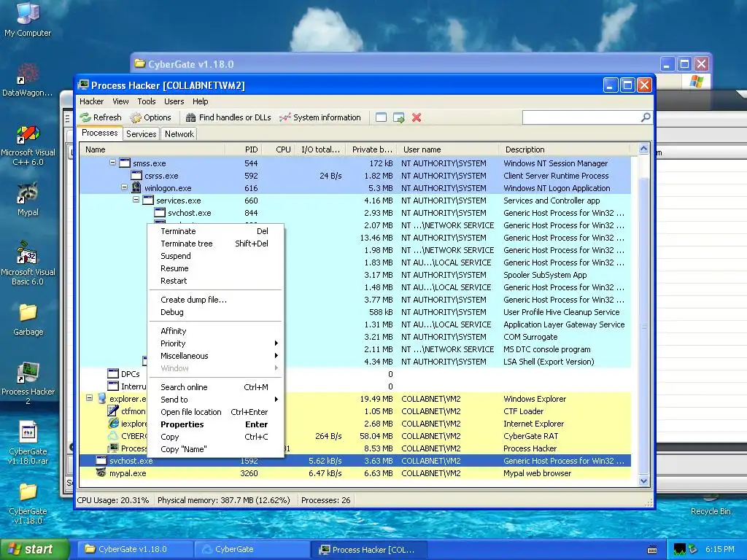Choose Affinity from context menu

tap(215, 331)
